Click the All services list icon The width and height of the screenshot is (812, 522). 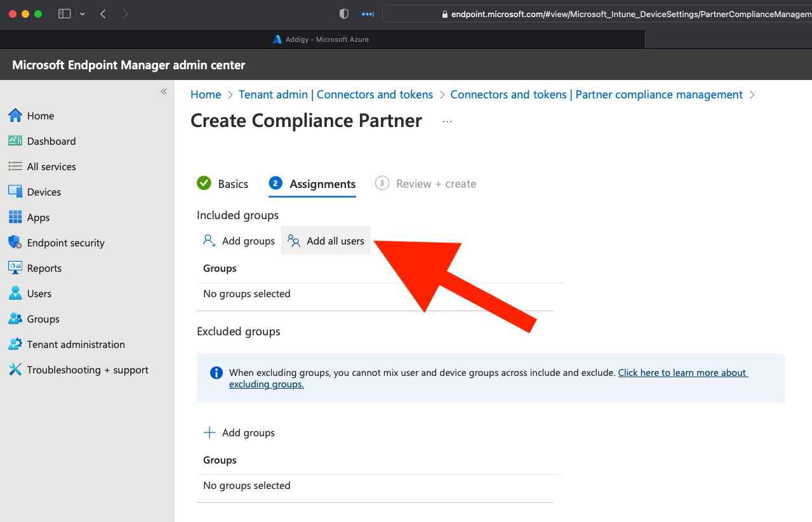click(x=15, y=166)
